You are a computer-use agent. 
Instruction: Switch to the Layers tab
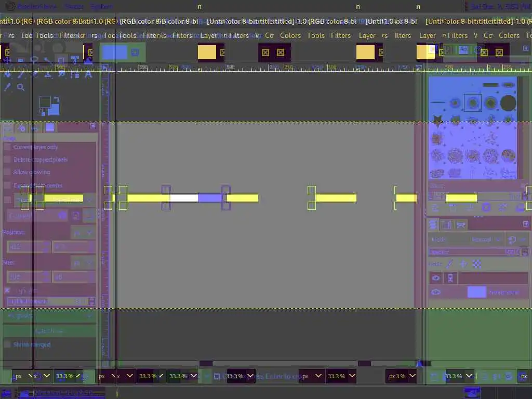tap(433, 224)
